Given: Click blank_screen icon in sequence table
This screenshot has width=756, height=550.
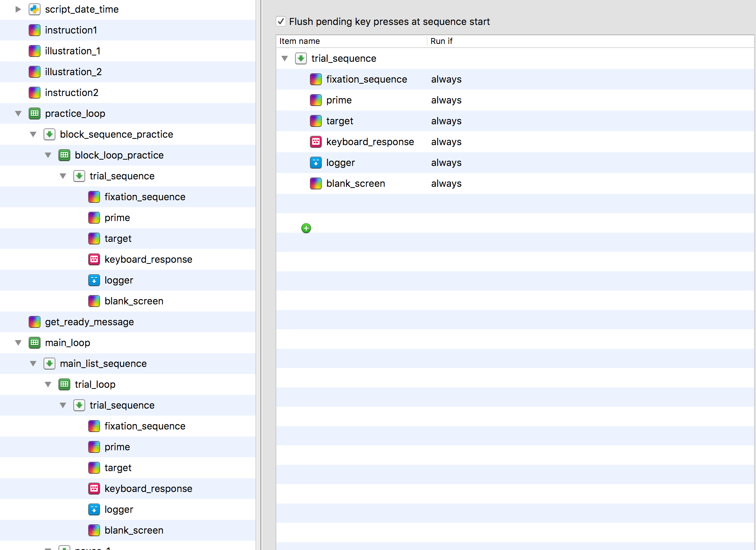Looking at the screenshot, I should (x=316, y=183).
